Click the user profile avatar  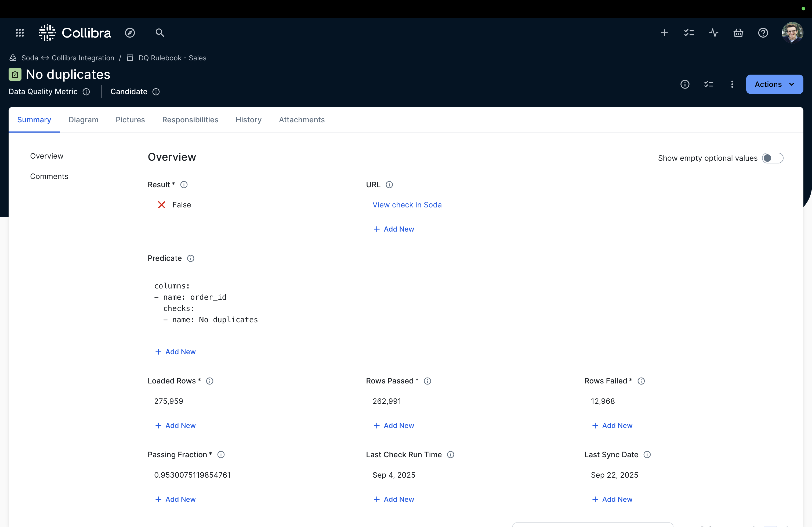point(792,33)
